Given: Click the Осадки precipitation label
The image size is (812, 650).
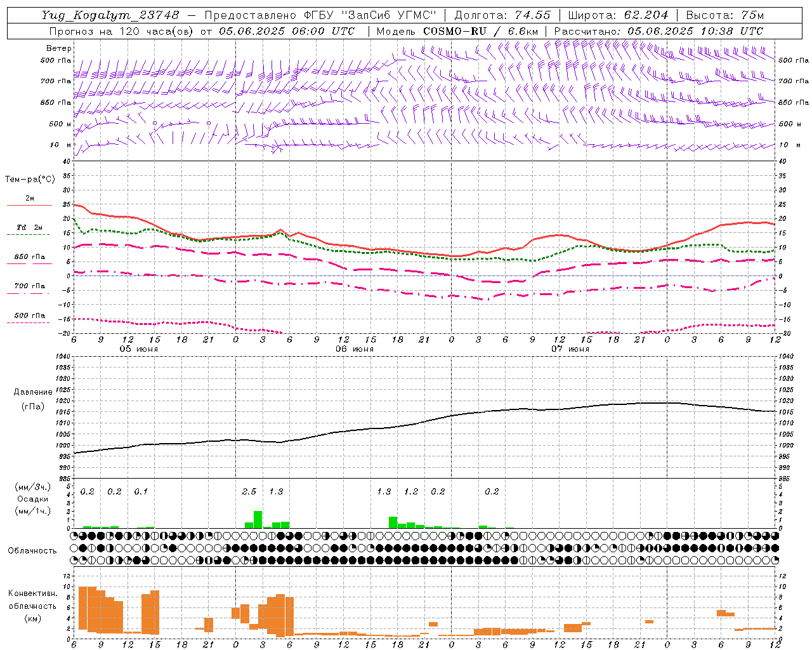Looking at the screenshot, I should (33, 499).
